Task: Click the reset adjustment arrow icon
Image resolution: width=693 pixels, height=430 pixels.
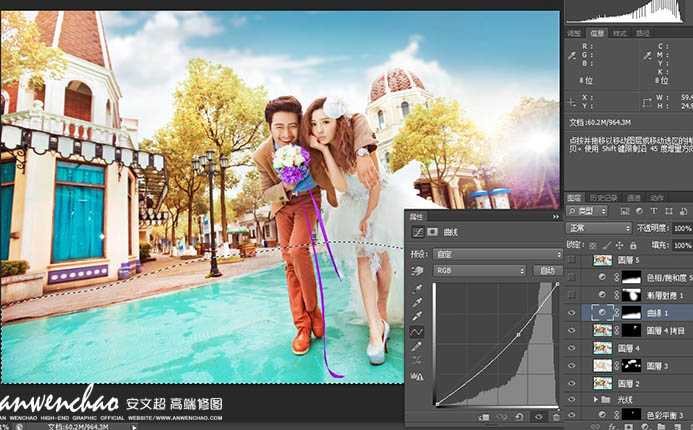Action: (x=520, y=417)
